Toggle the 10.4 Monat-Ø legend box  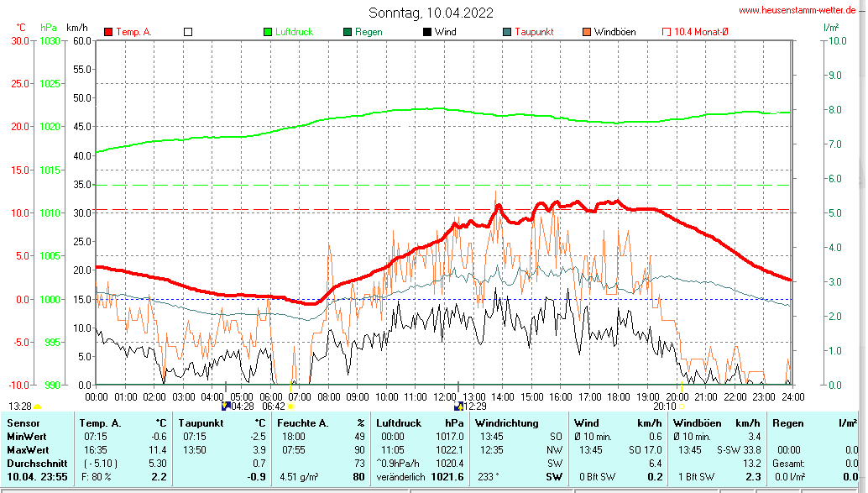pos(667,32)
